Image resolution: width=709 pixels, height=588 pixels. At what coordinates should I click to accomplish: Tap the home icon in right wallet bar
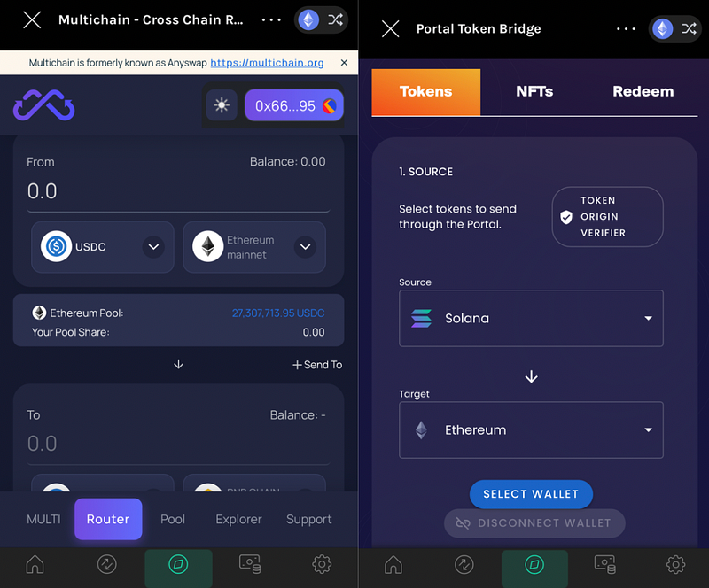click(393, 564)
